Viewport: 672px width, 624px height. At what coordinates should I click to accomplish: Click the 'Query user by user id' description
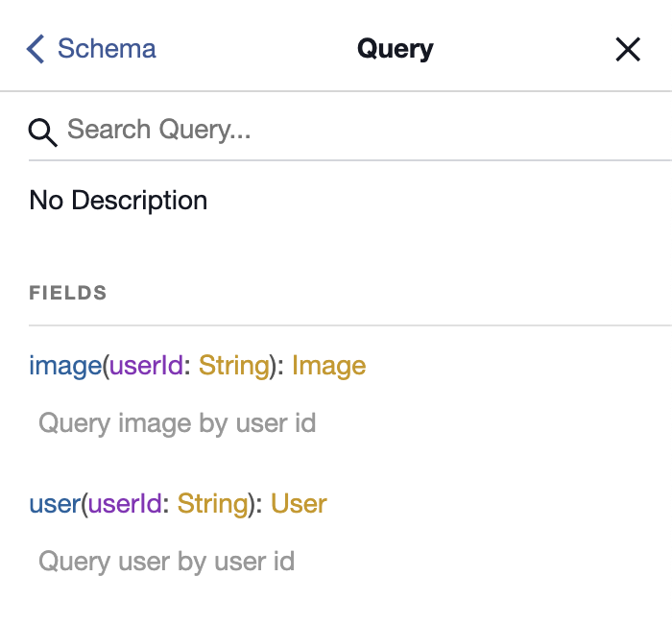(166, 562)
